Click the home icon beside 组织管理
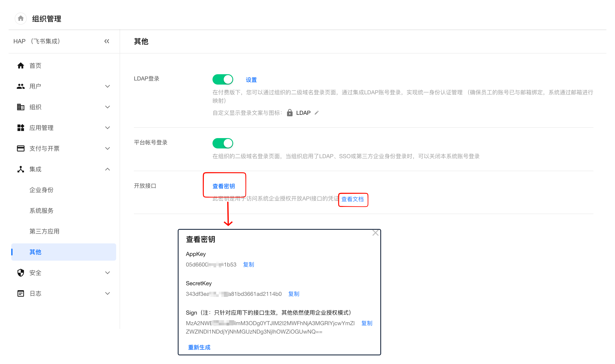The height and width of the screenshot is (364, 615). tap(21, 18)
